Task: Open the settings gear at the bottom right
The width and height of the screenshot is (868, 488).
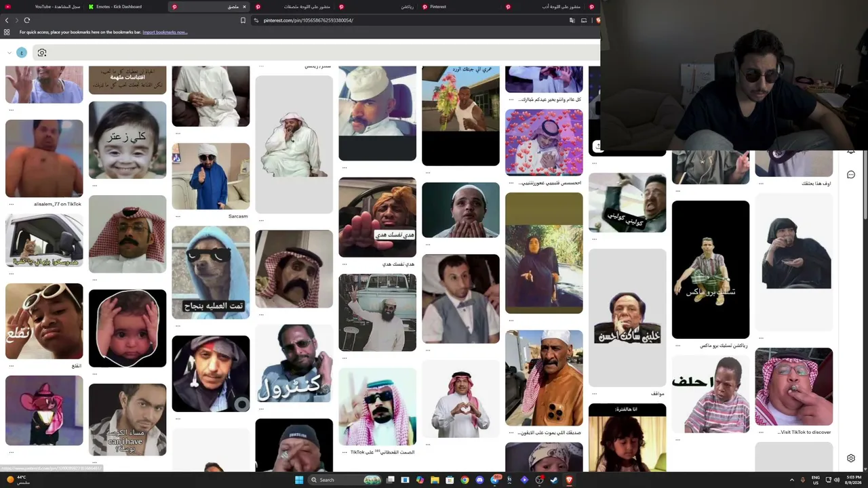Action: [851, 458]
